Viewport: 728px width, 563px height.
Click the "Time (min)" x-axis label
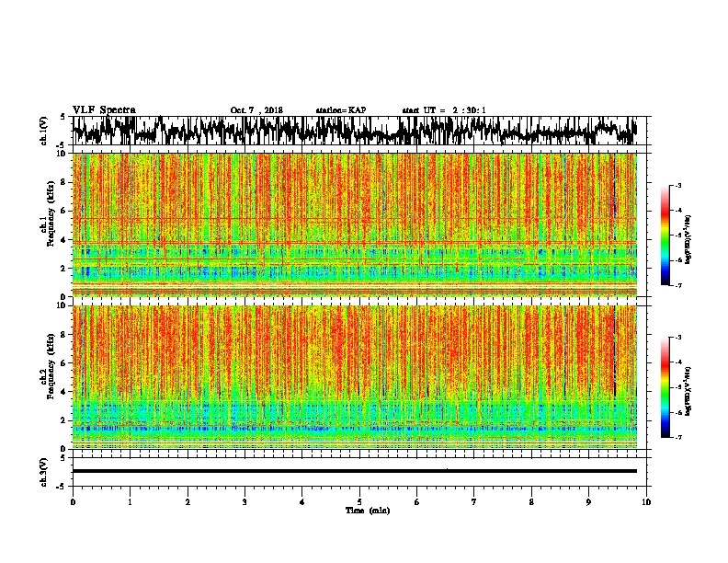click(x=368, y=511)
